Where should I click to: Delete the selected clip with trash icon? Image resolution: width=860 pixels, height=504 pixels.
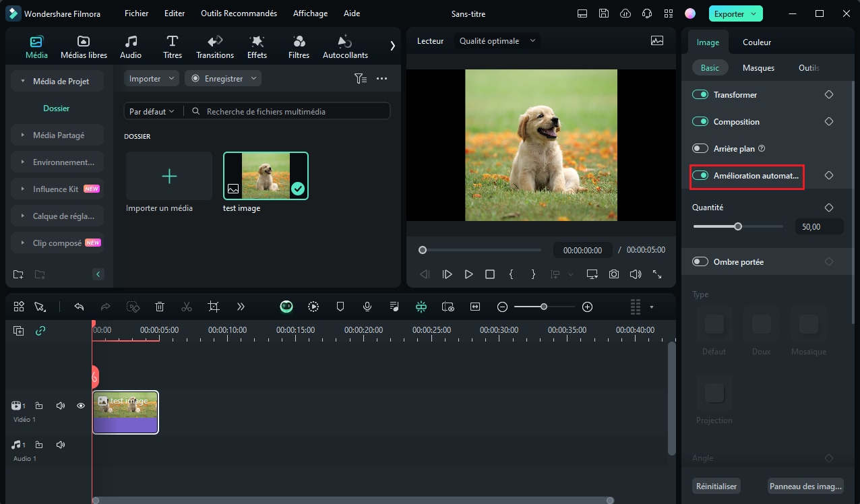(160, 307)
